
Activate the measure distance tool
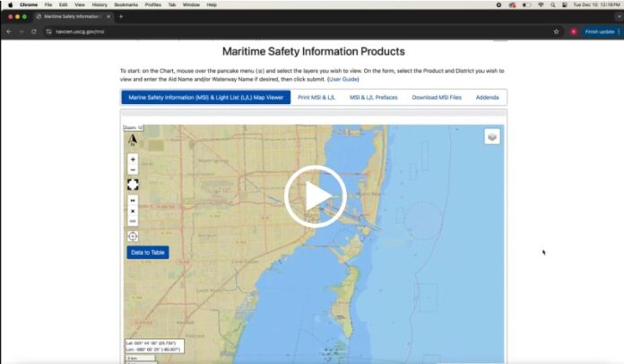point(133,202)
